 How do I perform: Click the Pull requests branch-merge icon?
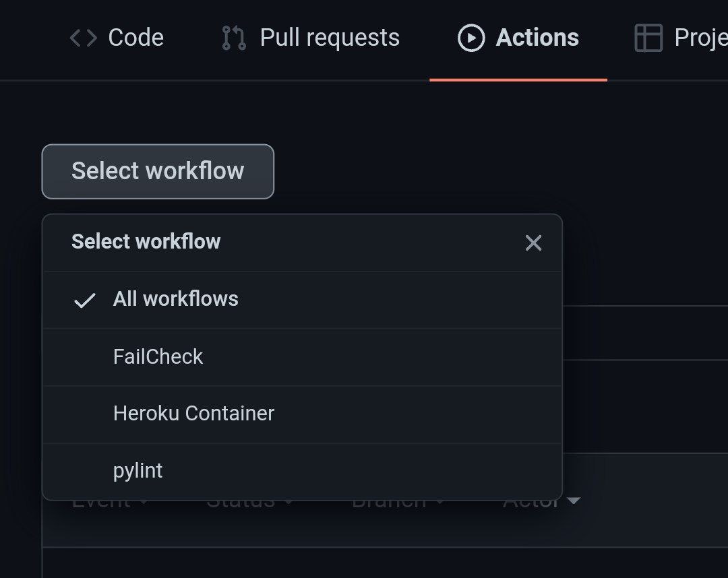234,38
